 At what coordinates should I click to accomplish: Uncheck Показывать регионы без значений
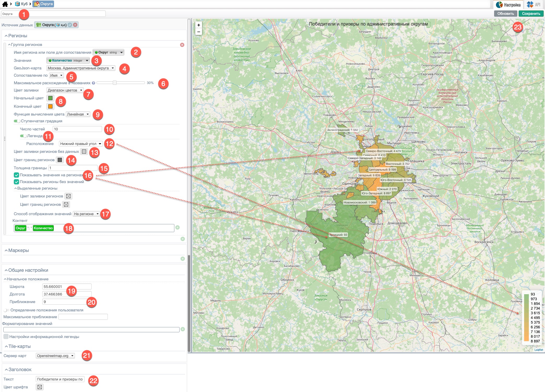coord(16,182)
